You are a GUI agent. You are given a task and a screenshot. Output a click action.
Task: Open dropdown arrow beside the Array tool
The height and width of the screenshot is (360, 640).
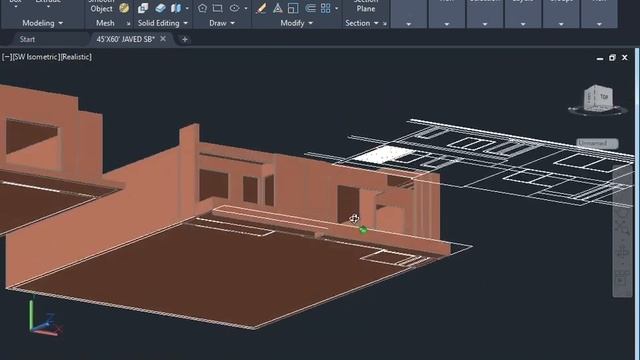[337, 8]
